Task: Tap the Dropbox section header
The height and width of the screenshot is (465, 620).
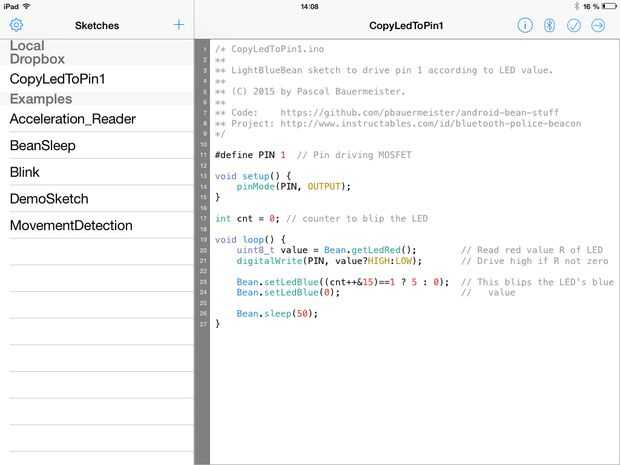Action: (x=38, y=59)
